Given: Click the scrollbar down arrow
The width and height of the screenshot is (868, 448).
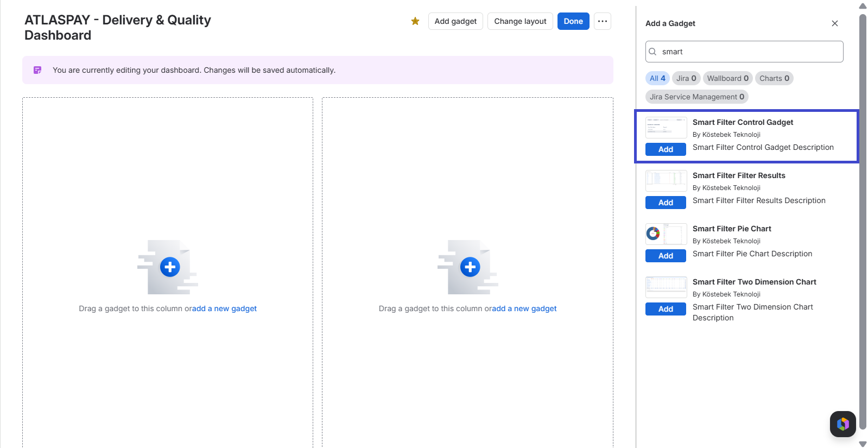Looking at the screenshot, I should (x=863, y=444).
